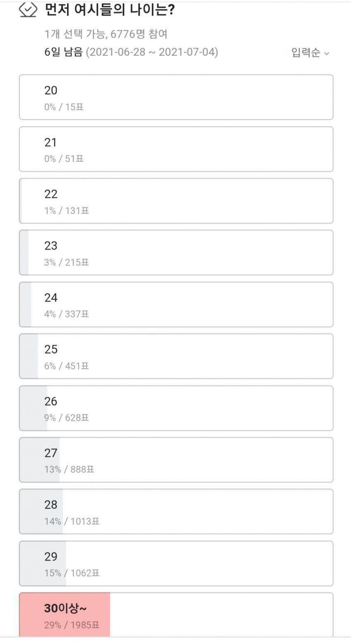351x644 pixels.
Task: Expand the chevron arrow next to 입력순
Action: (327, 54)
